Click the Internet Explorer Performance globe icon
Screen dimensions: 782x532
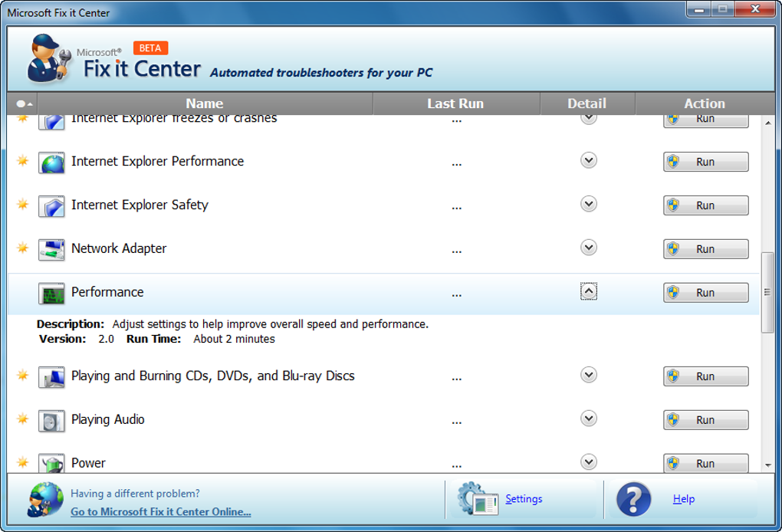51,163
